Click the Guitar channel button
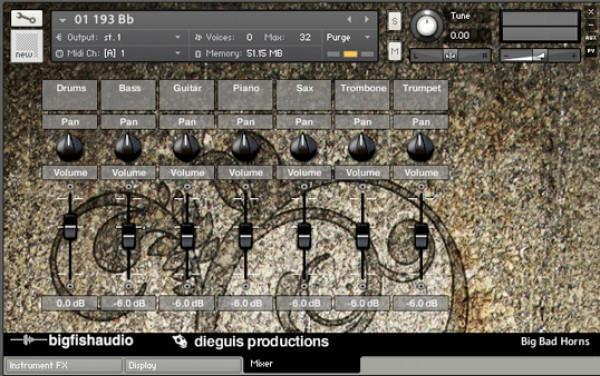This screenshot has width=600, height=376. tap(187, 95)
